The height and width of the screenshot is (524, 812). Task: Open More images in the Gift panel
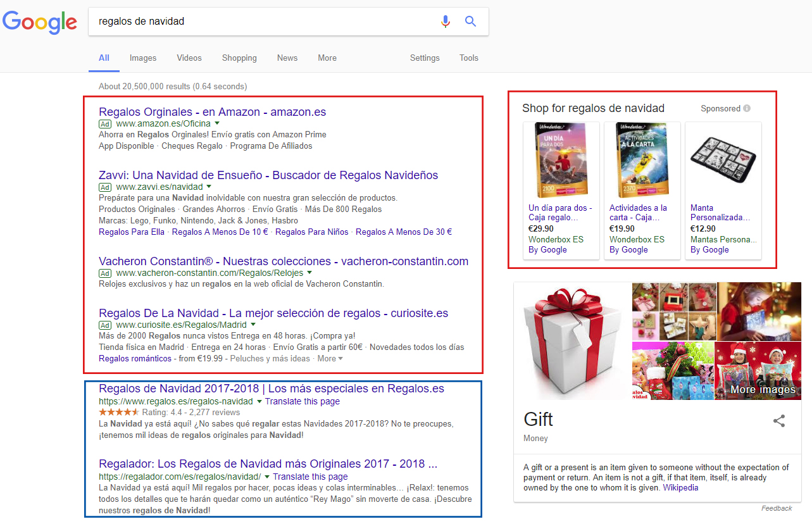(x=763, y=390)
